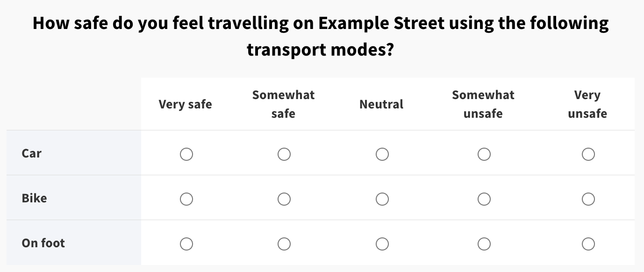This screenshot has height=272, width=644.
Task: Mark Car as Somewhat unsafe
Action: point(484,154)
